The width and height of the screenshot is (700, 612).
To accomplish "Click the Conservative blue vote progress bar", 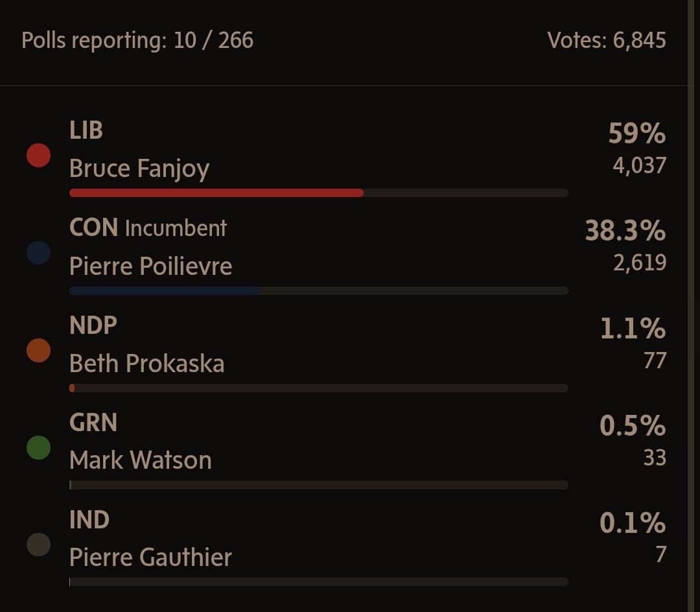I will coord(164,290).
